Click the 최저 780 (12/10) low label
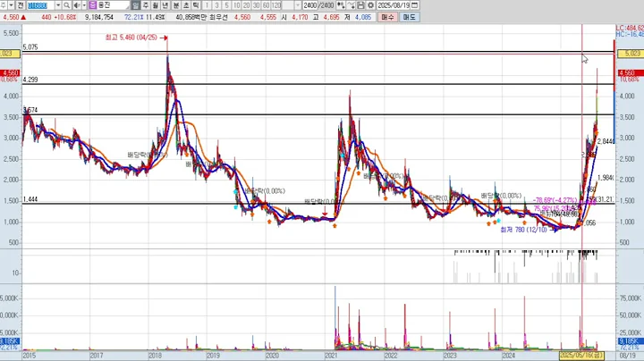Viewport: 644px width, 361px height. tap(523, 230)
